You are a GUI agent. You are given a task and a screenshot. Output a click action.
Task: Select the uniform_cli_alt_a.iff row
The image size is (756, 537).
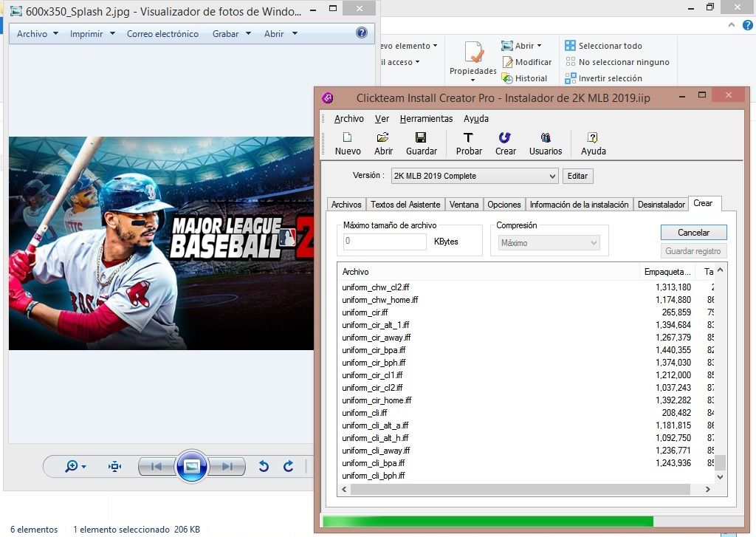pyautogui.click(x=526, y=425)
